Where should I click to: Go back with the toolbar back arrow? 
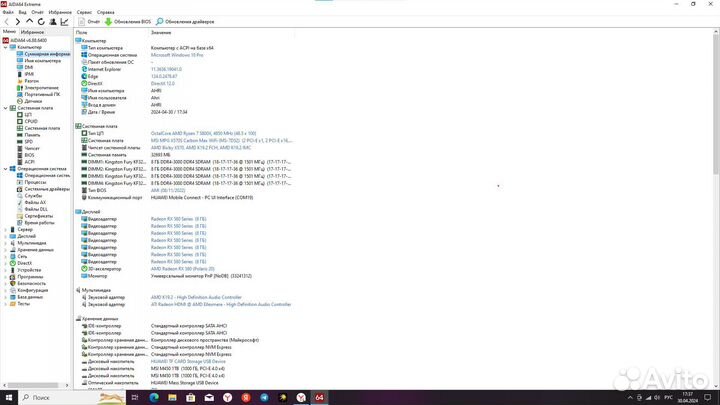[6, 22]
